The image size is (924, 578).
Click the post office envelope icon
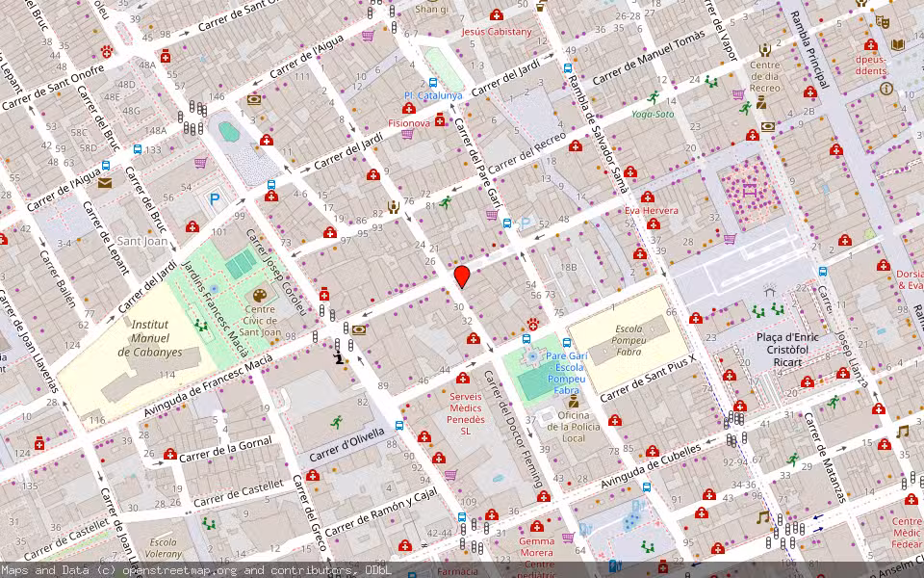pyautogui.click(x=105, y=183)
